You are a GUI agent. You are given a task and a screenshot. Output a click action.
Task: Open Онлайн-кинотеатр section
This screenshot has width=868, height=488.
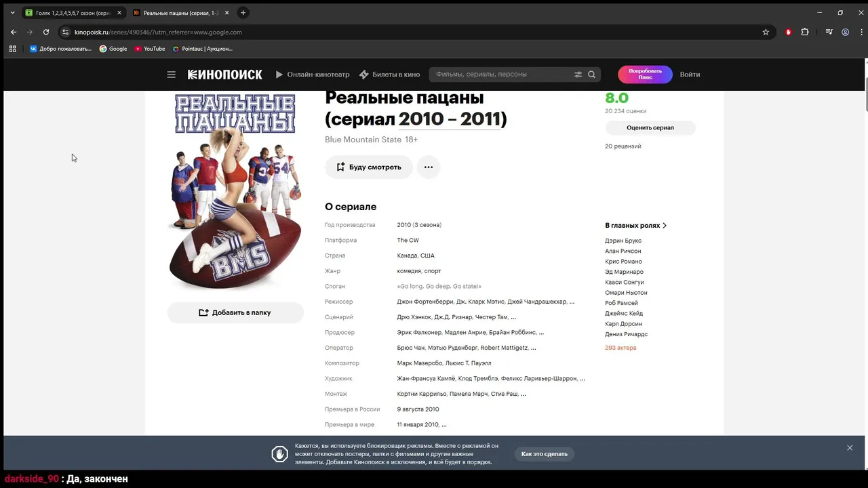(313, 75)
